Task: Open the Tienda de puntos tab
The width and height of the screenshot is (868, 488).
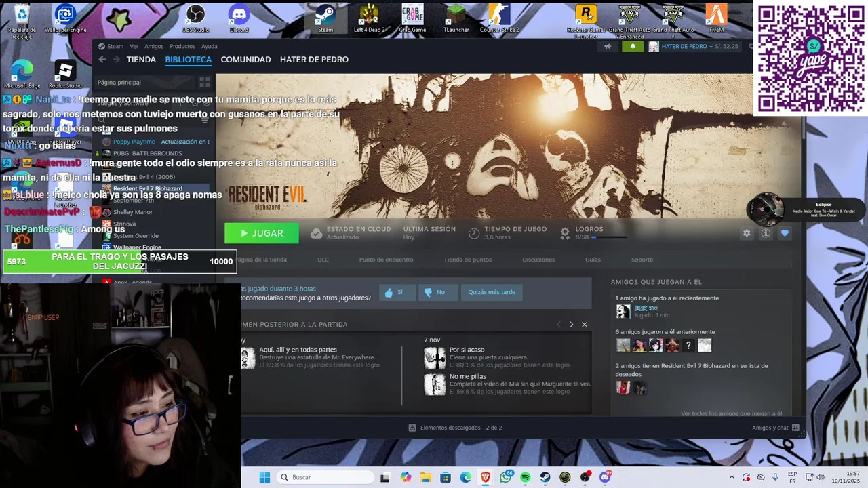Action: click(468, 260)
